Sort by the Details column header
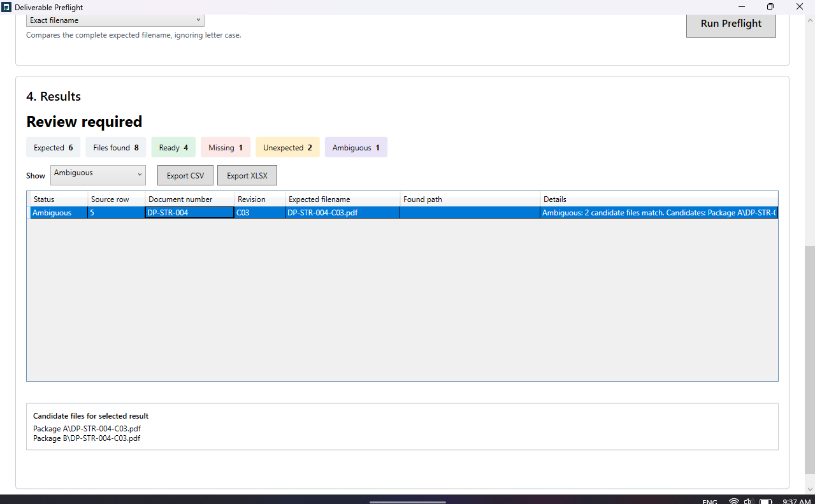815x504 pixels. coord(659,199)
